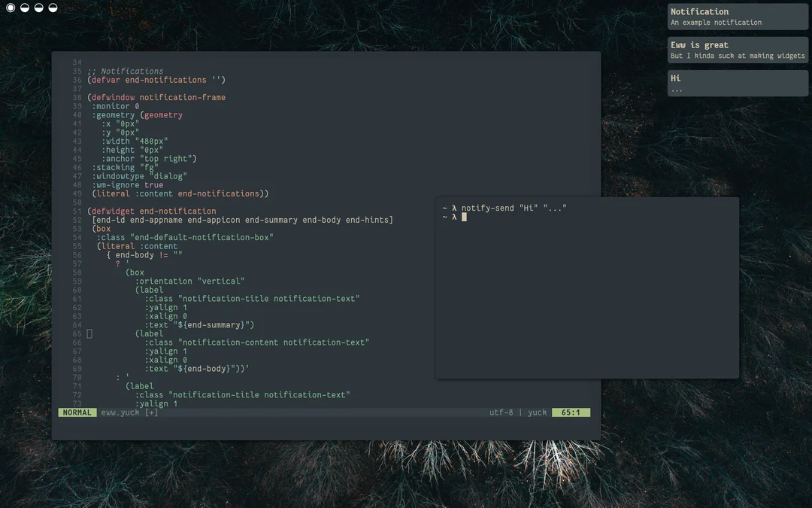Viewport: 812px width, 508px height.
Task: Activate the fourth workspace indicator
Action: (x=52, y=8)
